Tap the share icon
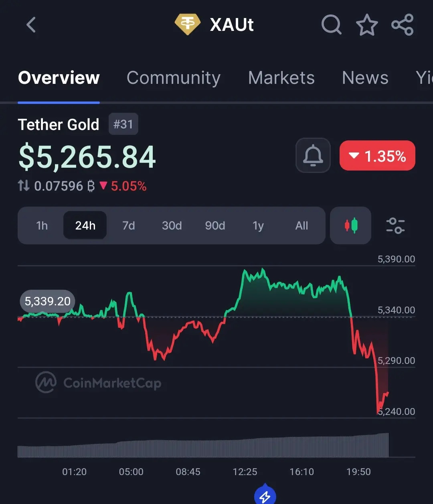Image resolution: width=433 pixels, height=504 pixels. point(402,25)
